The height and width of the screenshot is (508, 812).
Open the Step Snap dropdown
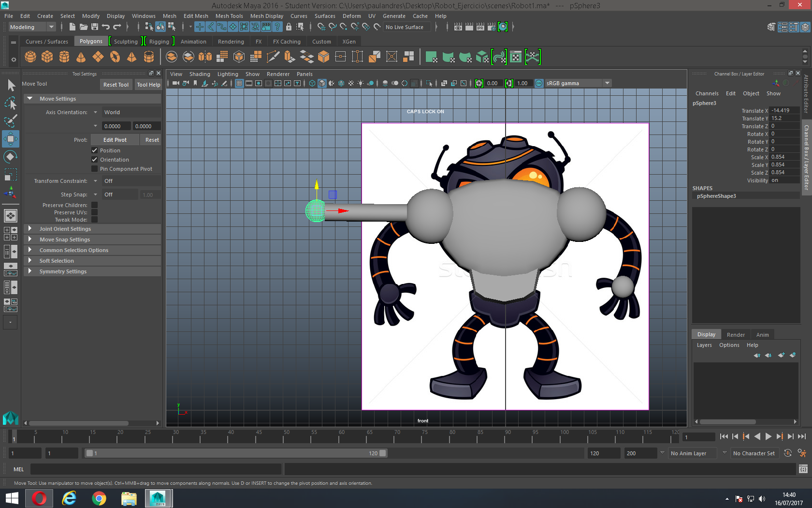pyautogui.click(x=120, y=194)
